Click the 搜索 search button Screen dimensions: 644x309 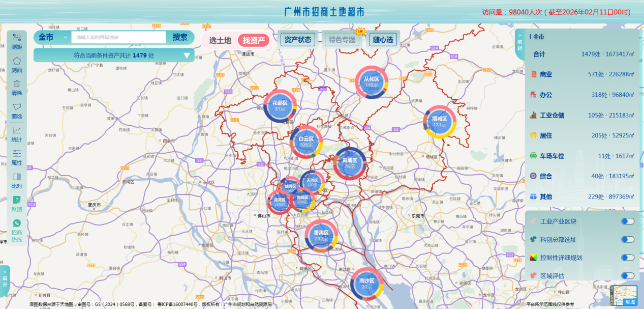coord(180,37)
